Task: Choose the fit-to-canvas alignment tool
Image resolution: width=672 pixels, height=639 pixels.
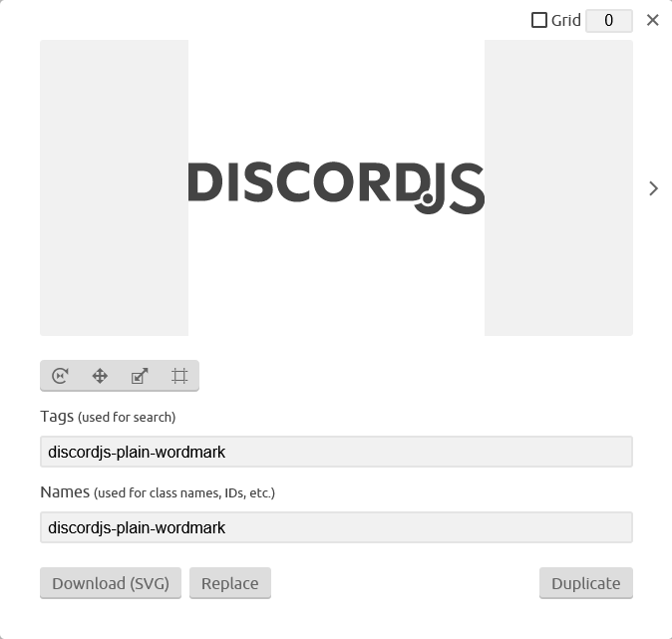Action: coord(179,376)
